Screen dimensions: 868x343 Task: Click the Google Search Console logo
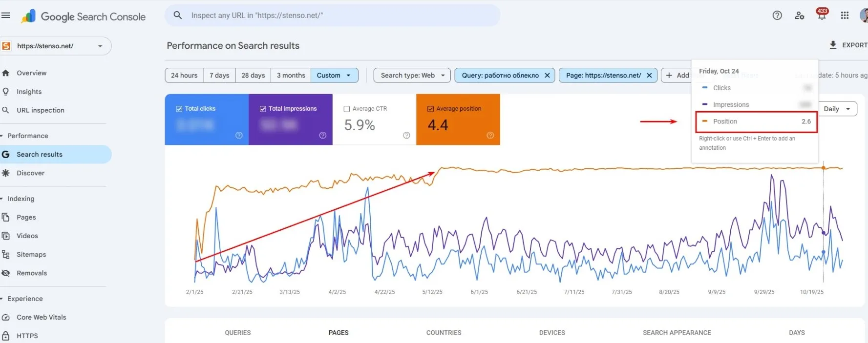[84, 17]
